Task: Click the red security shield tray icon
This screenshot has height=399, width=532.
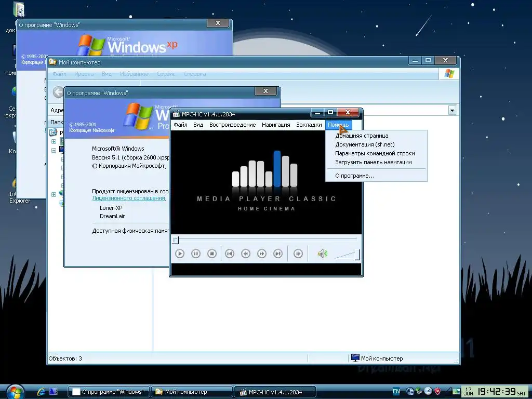Action: (x=437, y=391)
